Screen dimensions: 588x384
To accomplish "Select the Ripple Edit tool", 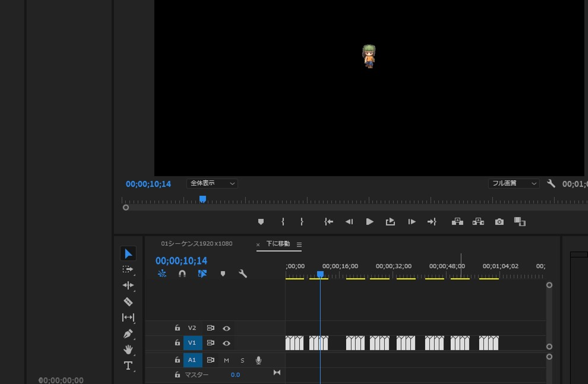I will [x=128, y=285].
